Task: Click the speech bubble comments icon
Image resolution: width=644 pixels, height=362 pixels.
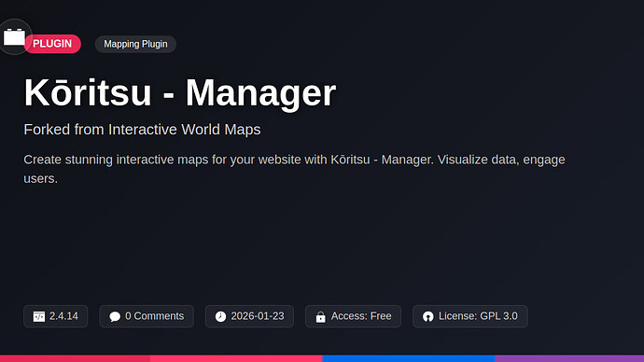Action: (x=115, y=316)
